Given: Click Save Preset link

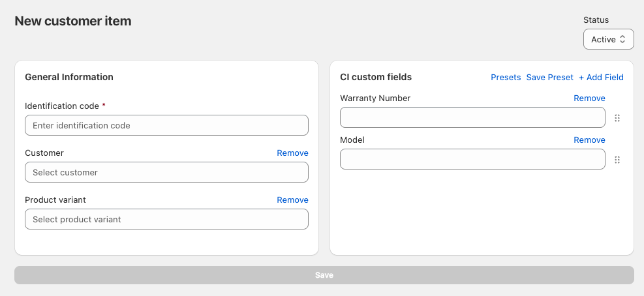Looking at the screenshot, I should pos(549,78).
